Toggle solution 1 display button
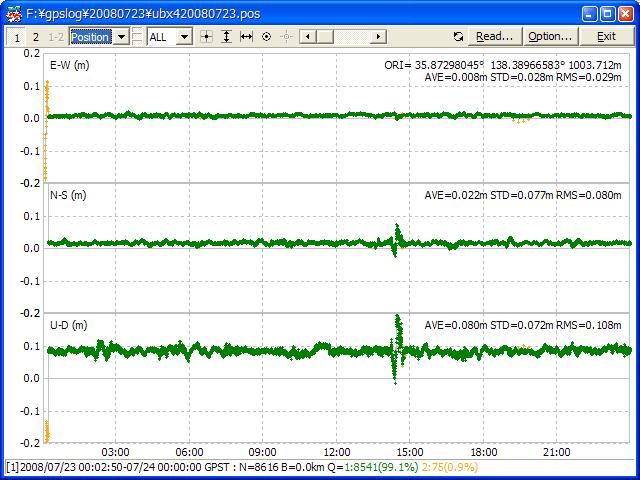The width and height of the screenshot is (640, 480). coord(17,36)
